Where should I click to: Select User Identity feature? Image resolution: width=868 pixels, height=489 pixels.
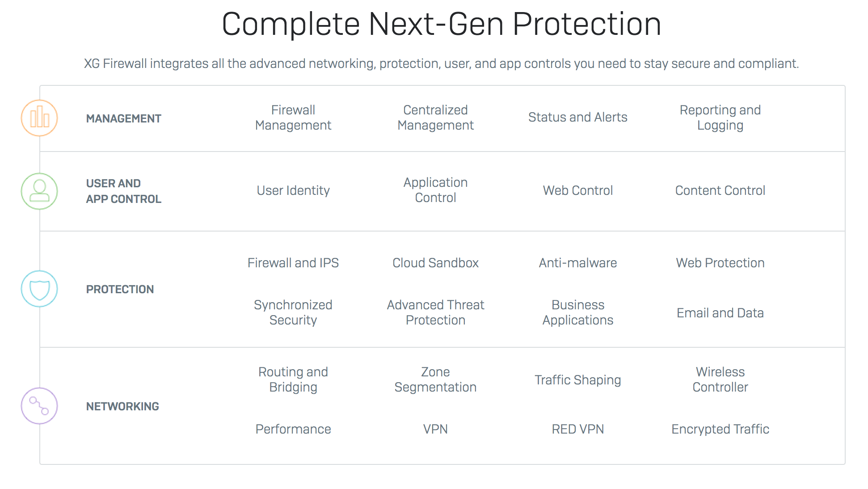[293, 190]
